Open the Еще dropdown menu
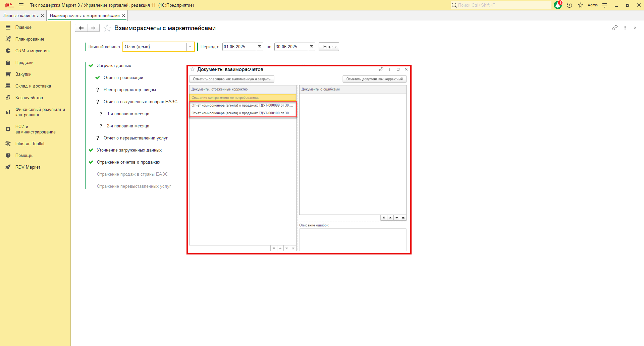Screen dimensions: 644x346 [329, 47]
